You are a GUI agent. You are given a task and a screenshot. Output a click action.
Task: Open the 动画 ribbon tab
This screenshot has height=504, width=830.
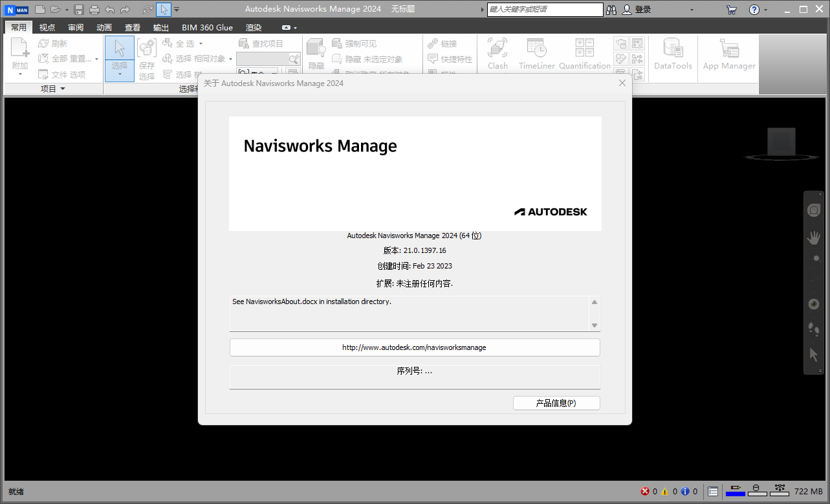(104, 27)
